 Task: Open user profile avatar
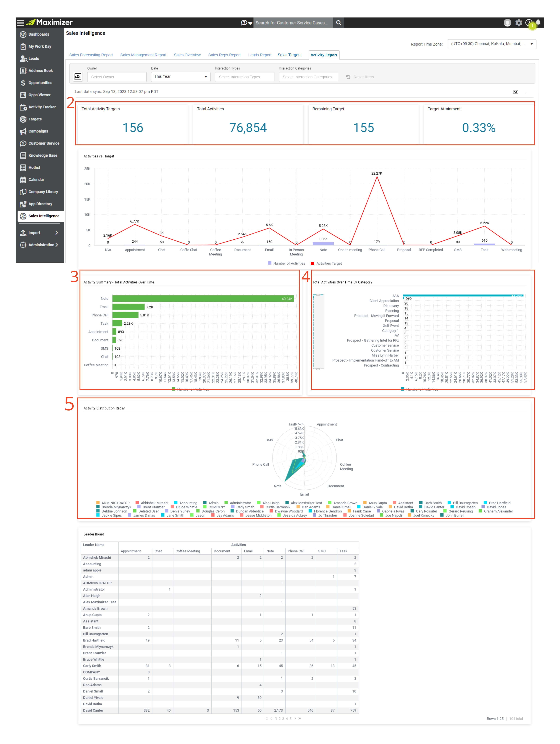pyautogui.click(x=507, y=23)
